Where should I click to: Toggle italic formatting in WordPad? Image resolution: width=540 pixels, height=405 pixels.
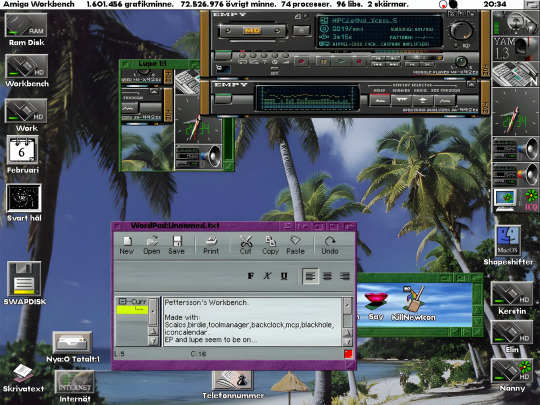coord(267,276)
